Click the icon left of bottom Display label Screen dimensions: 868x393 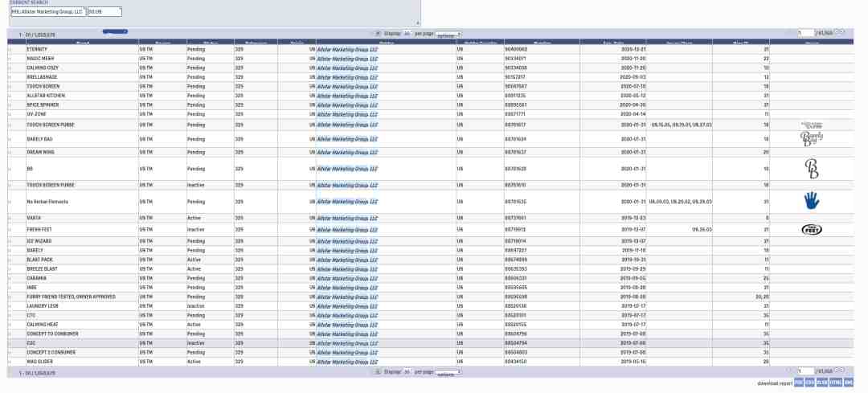[x=378, y=372]
